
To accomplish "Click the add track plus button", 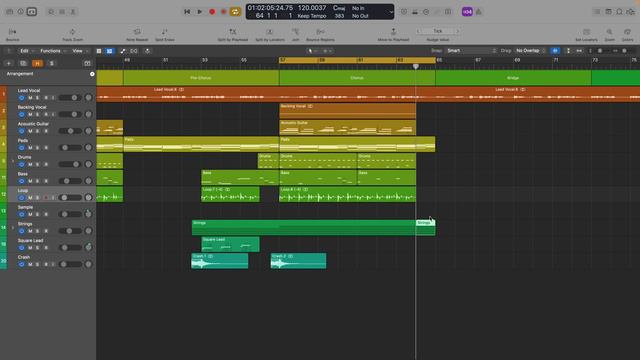I will (9, 63).
